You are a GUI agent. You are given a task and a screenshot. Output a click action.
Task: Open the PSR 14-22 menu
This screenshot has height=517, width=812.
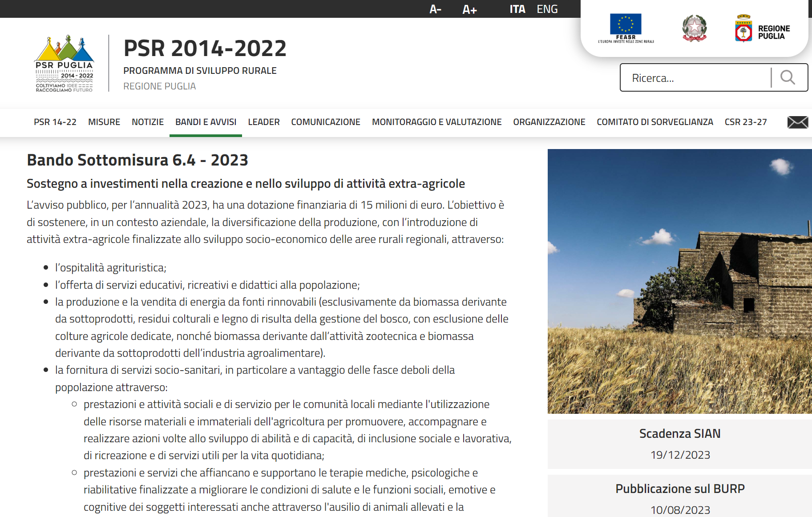[55, 122]
